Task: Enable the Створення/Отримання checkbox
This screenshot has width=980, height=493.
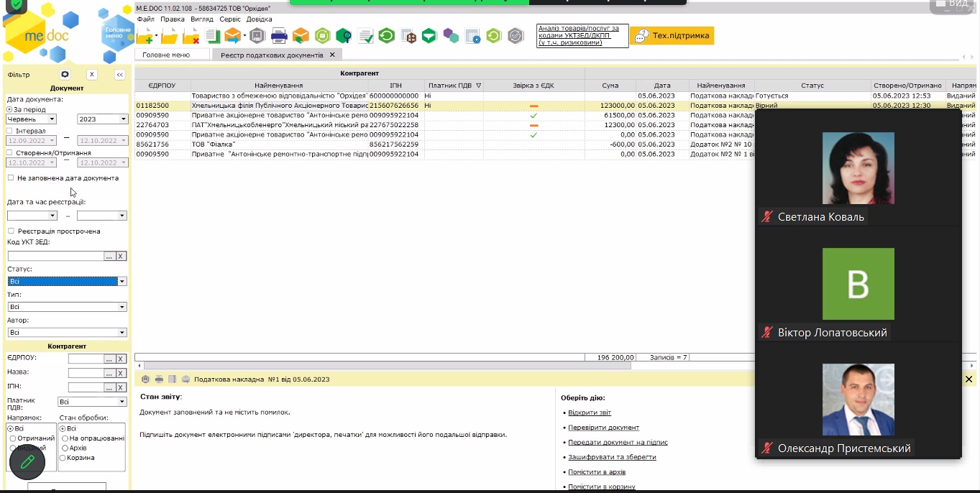Action: click(9, 152)
